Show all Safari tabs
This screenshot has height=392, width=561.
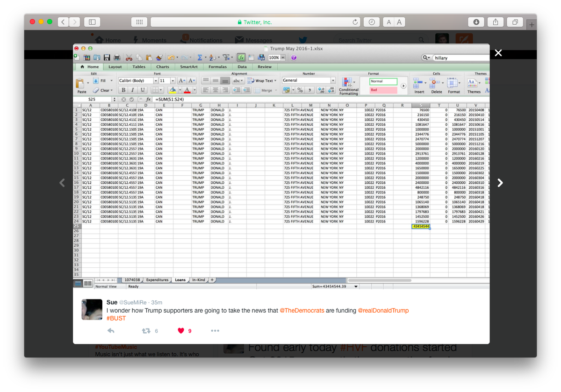click(x=515, y=22)
